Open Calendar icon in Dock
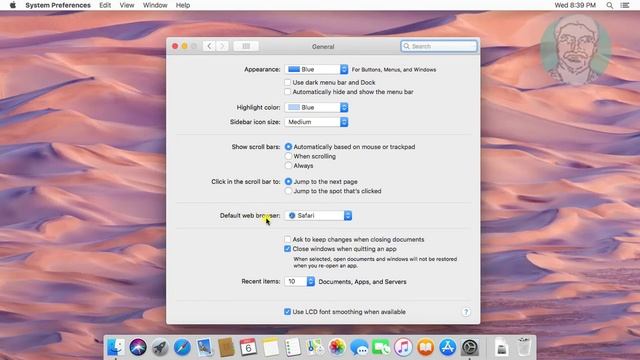 point(248,347)
